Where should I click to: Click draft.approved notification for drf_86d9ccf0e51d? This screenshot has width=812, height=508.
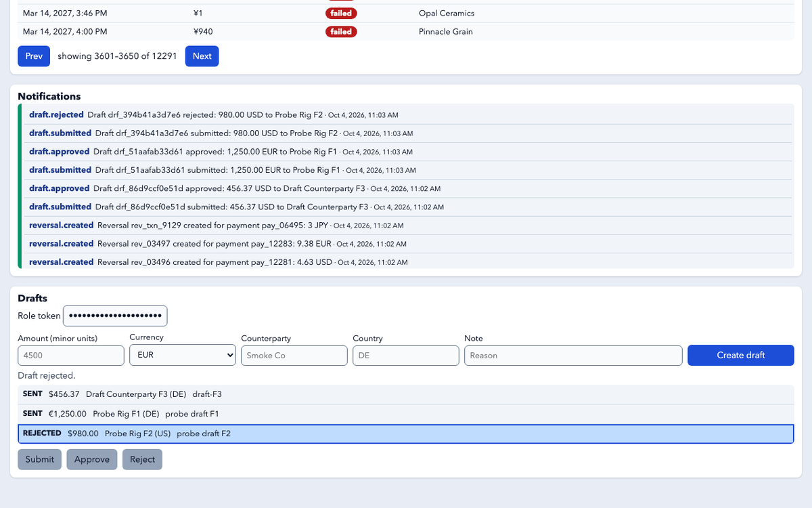pyautogui.click(x=408, y=188)
